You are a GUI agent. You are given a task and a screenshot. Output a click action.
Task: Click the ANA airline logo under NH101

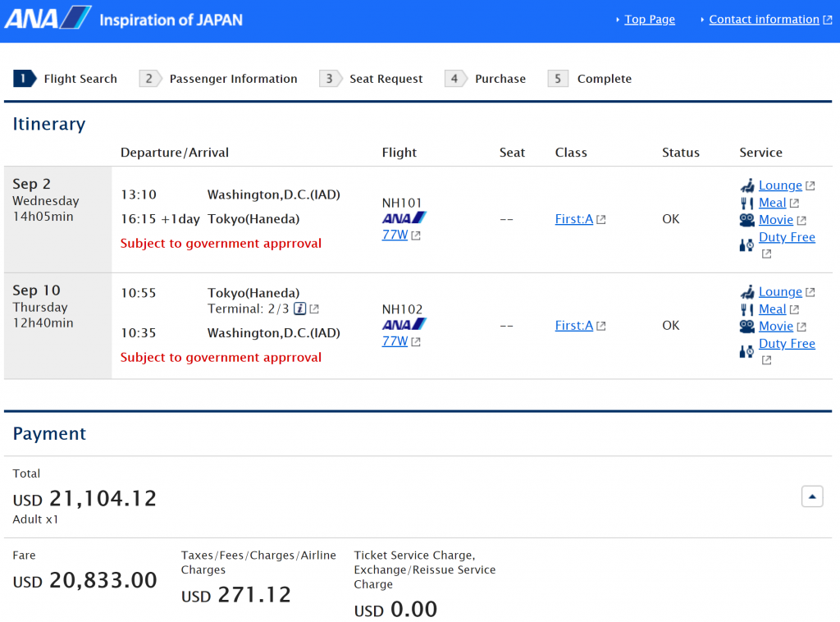404,218
